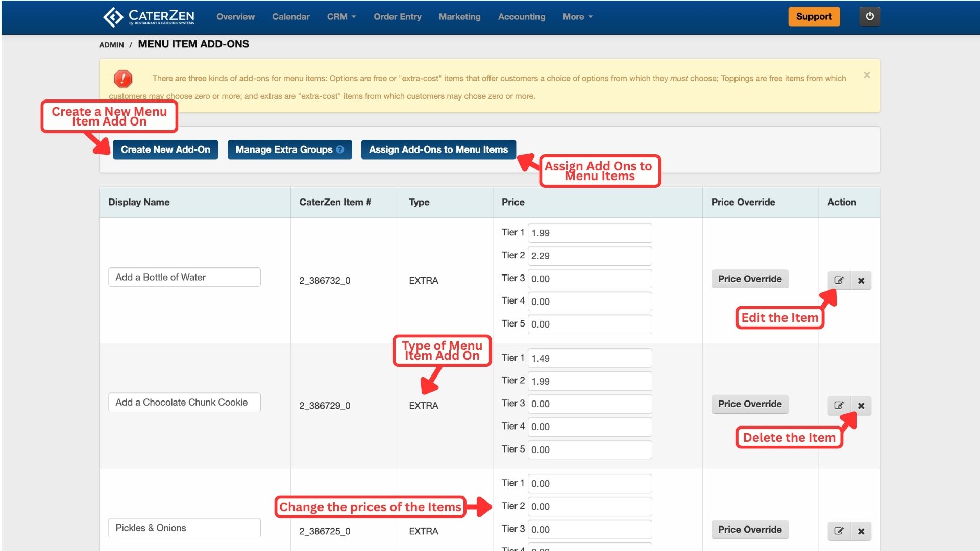Open the Accounting menu item

(x=521, y=17)
